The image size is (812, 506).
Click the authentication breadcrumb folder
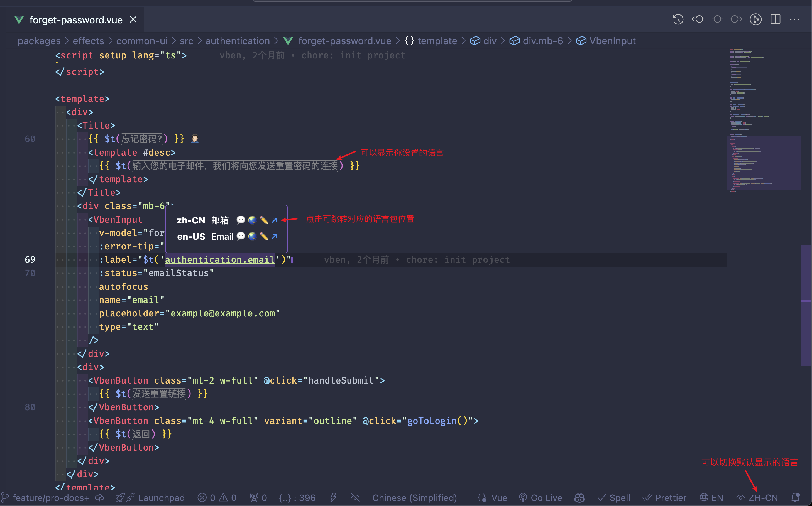point(238,41)
